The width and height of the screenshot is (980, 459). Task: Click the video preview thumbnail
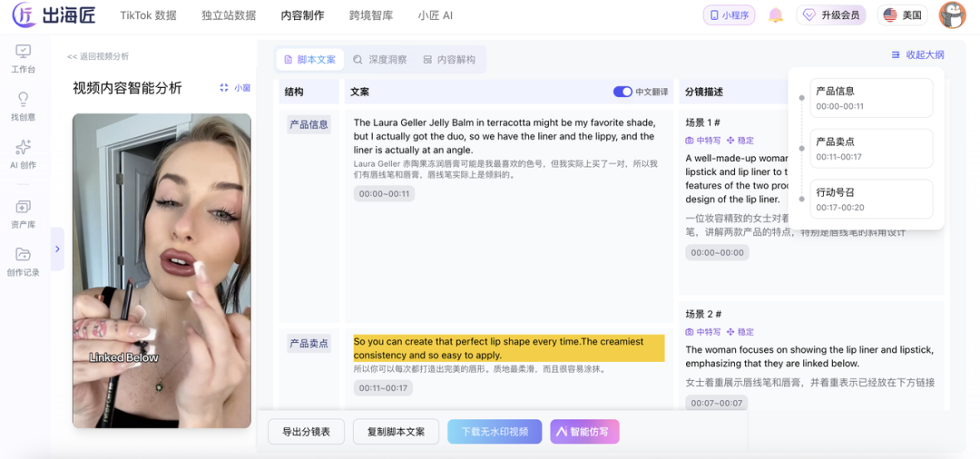click(x=162, y=270)
